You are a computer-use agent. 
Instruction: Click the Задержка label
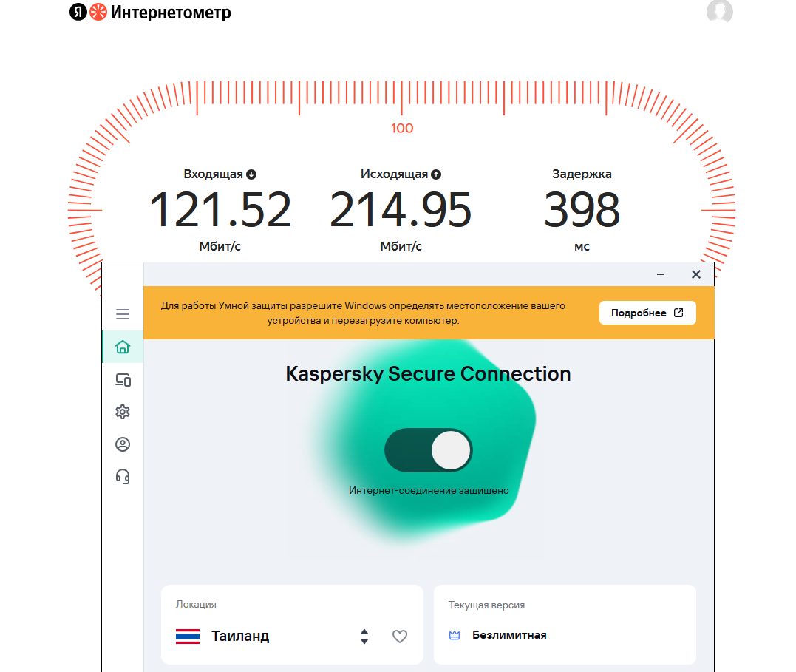pos(582,174)
